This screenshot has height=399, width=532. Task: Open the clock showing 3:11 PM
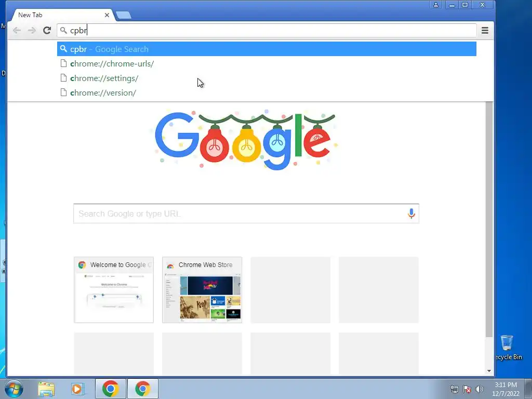tap(506, 389)
